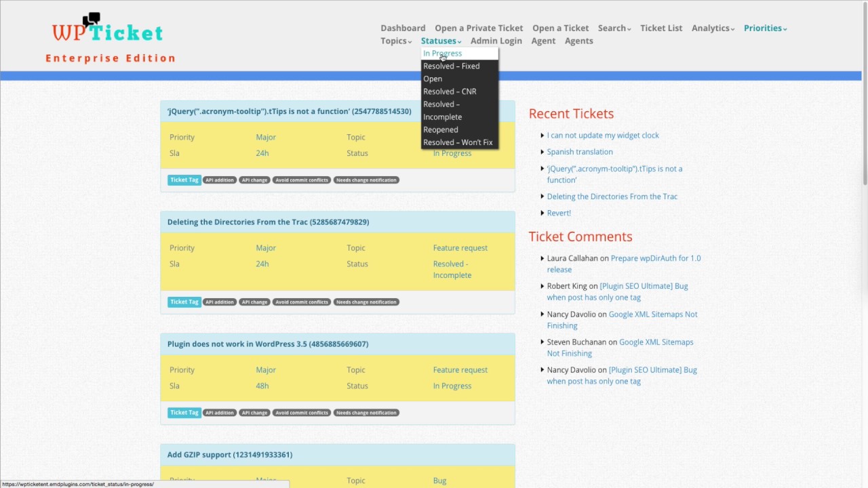The height and width of the screenshot is (488, 868).
Task: Select Reopened in the status list
Action: pyautogui.click(x=441, y=130)
